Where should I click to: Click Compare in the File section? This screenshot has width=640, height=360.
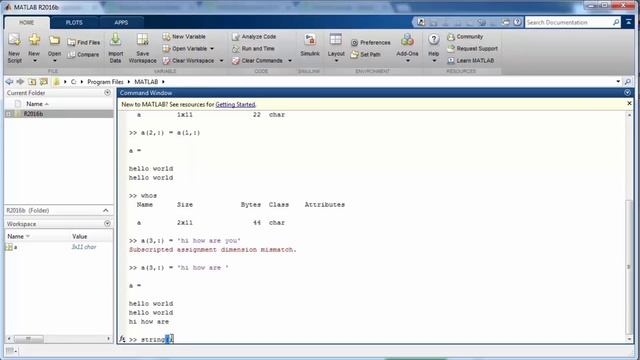coord(83,54)
